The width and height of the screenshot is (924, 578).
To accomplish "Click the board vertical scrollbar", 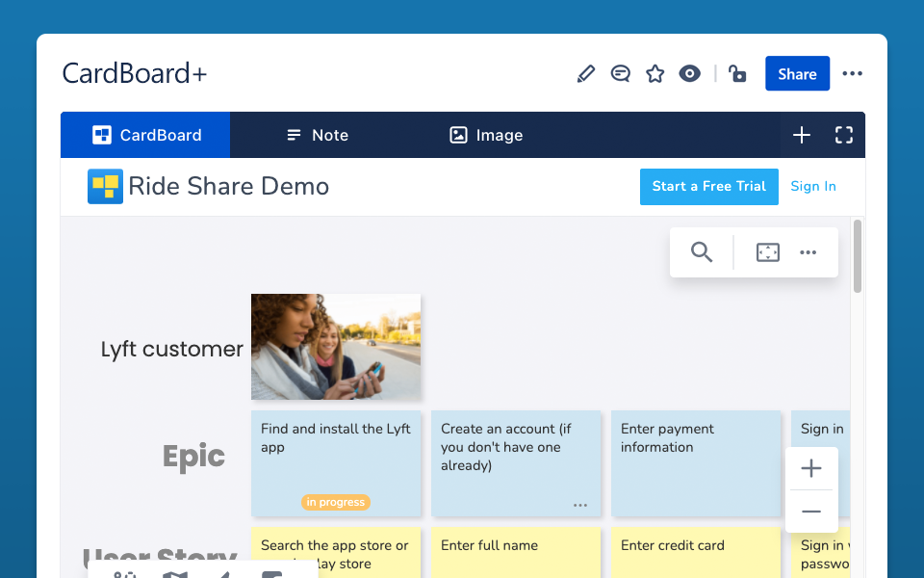I will point(858,256).
